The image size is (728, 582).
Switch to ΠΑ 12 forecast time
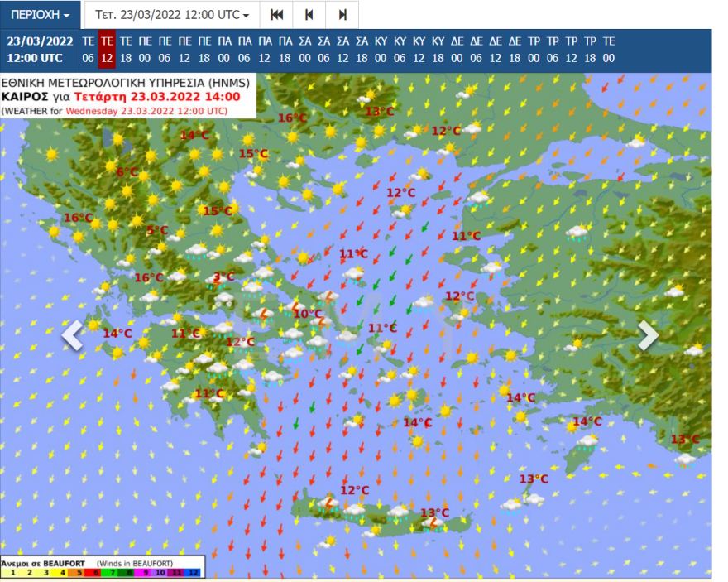coord(265,50)
